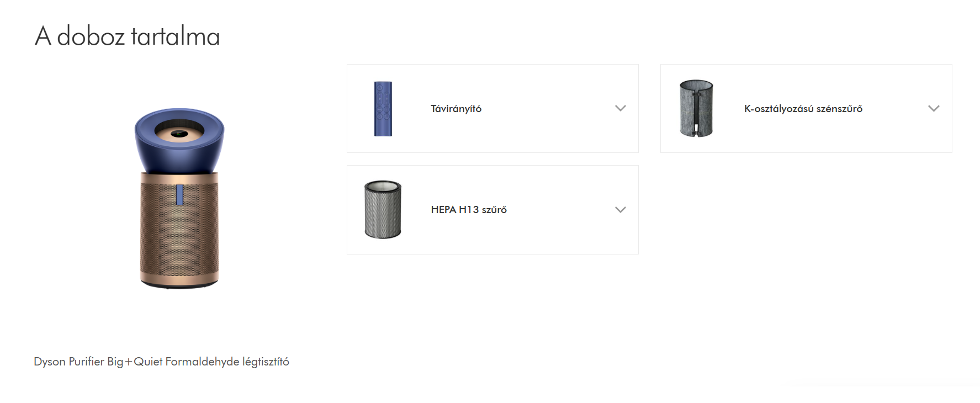Click the vertical seam of the carbon filter
Screen dimensions: 980x403
(696, 110)
